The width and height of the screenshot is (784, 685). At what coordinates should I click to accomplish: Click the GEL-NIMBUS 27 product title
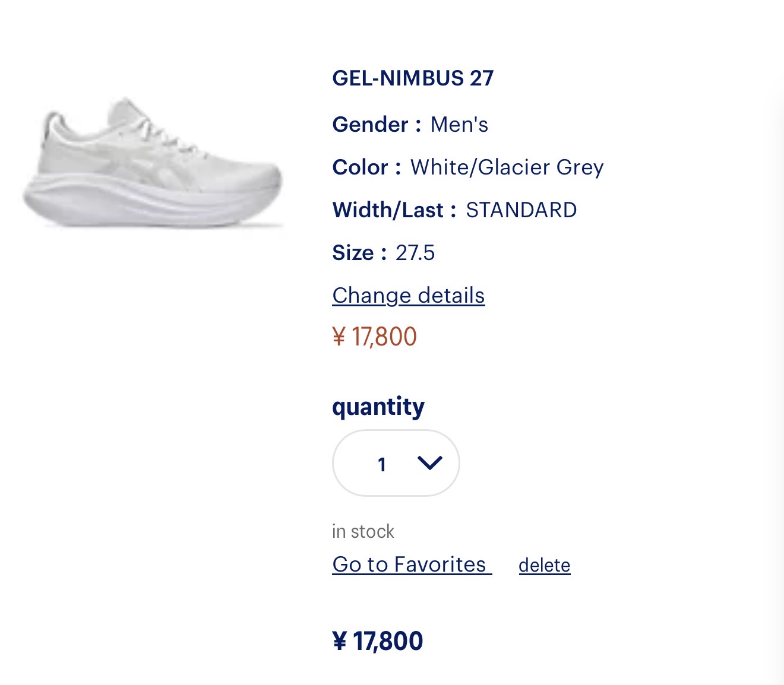click(x=413, y=78)
